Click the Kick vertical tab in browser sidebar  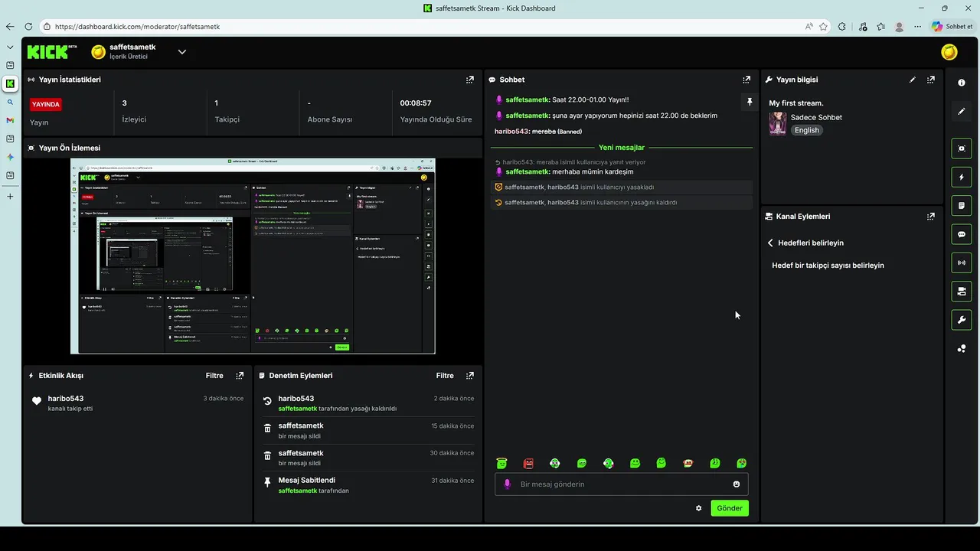coord(10,83)
